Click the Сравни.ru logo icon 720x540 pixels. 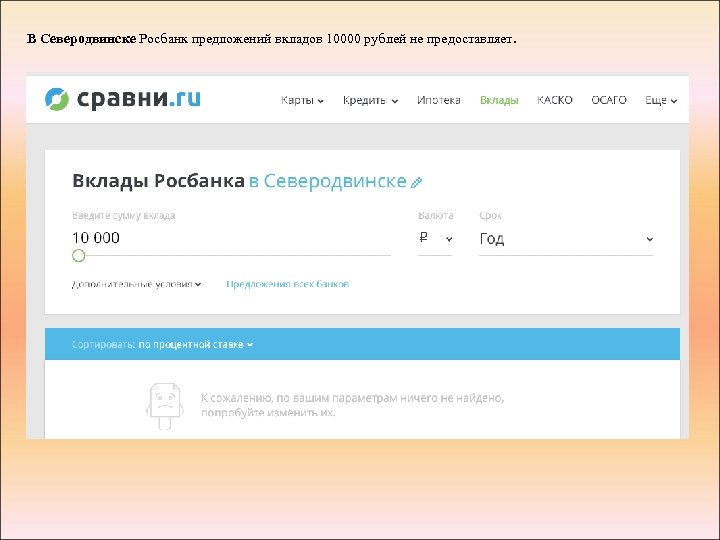[56, 99]
